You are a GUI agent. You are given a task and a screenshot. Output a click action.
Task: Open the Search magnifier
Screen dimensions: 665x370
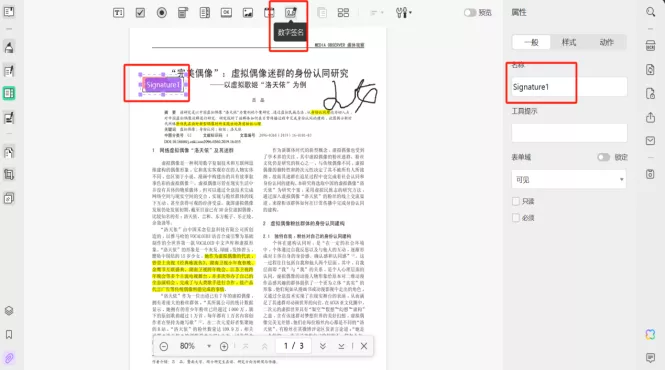651,12
